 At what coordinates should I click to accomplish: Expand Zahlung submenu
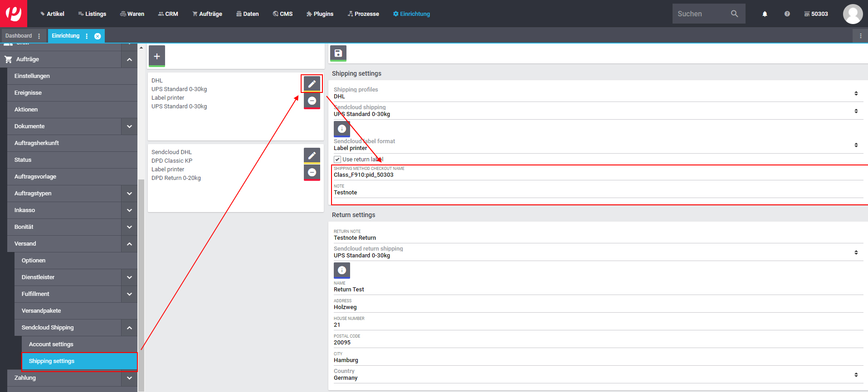click(129, 378)
